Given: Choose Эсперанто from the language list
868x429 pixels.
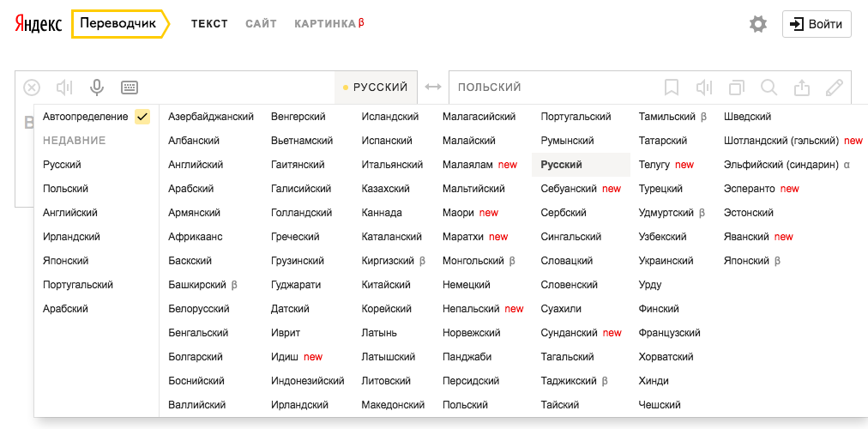Looking at the screenshot, I should pyautogui.click(x=749, y=189).
